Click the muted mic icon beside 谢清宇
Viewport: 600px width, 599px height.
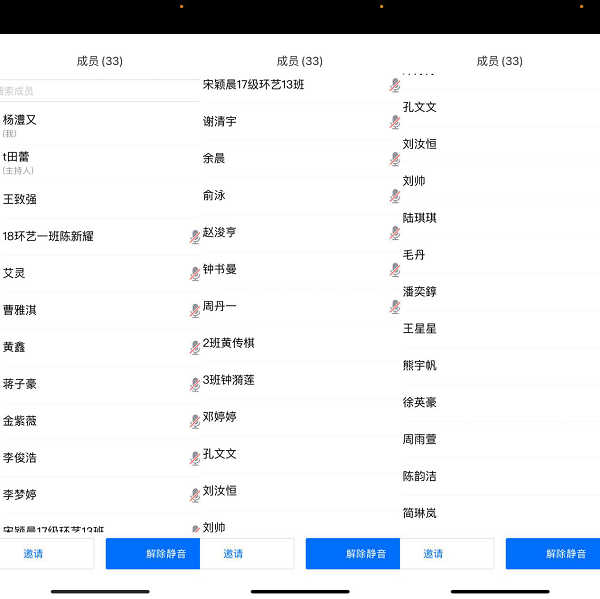coord(395,122)
